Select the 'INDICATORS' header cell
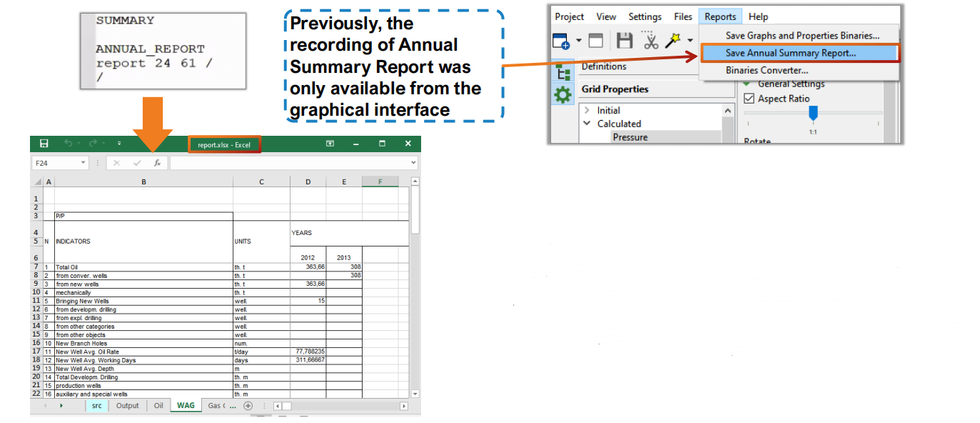 (143, 242)
